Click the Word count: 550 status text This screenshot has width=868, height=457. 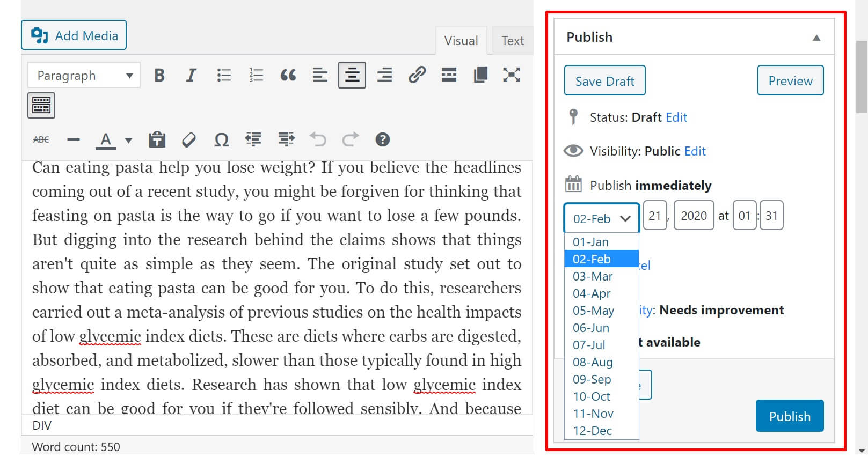pyautogui.click(x=76, y=447)
